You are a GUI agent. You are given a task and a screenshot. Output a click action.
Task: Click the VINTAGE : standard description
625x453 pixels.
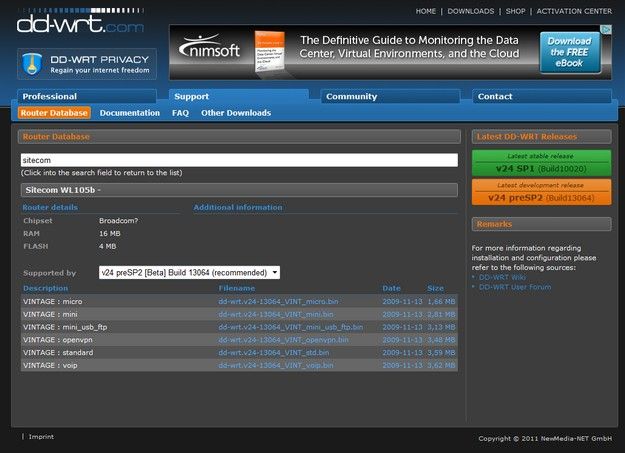click(x=58, y=353)
